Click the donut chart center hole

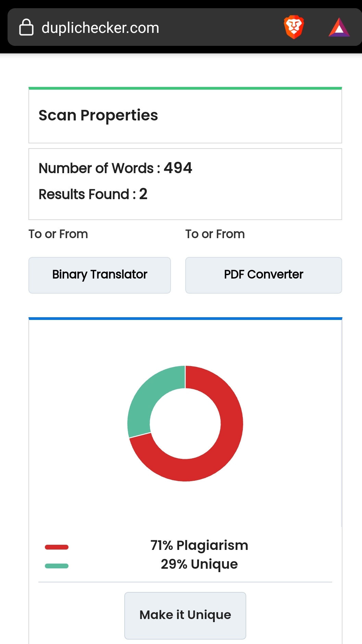point(185,424)
